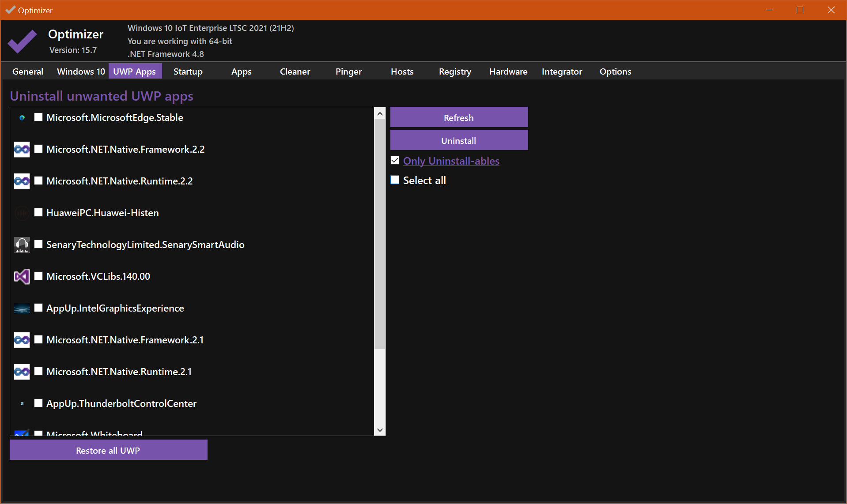Image resolution: width=847 pixels, height=504 pixels.
Task: Click the Uninstall button
Action: 459,140
